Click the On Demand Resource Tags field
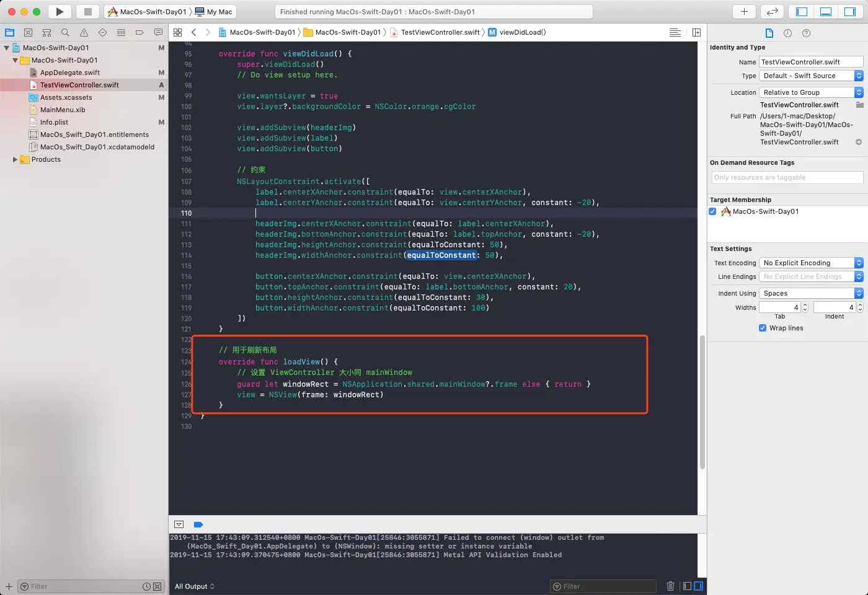The height and width of the screenshot is (595, 868). tap(787, 177)
